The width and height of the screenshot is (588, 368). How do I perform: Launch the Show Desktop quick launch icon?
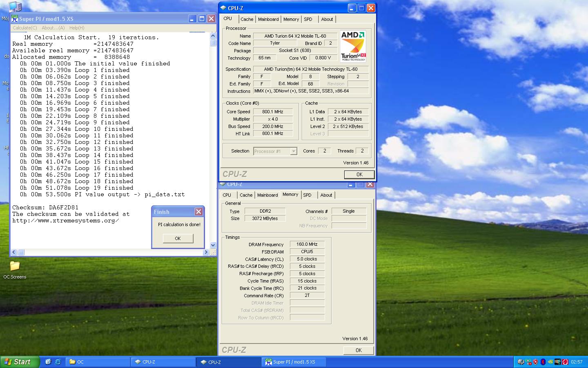click(x=48, y=362)
